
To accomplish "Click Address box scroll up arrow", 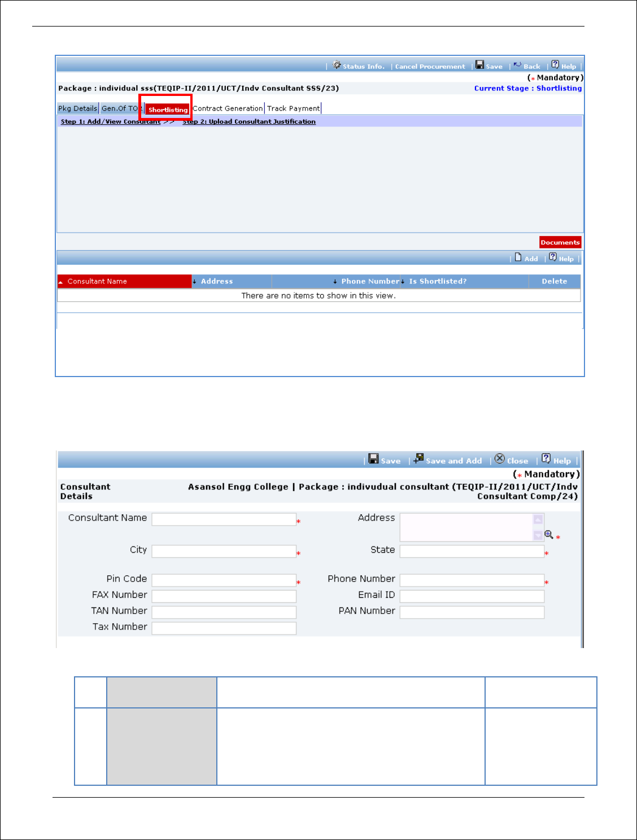I will click(538, 519).
